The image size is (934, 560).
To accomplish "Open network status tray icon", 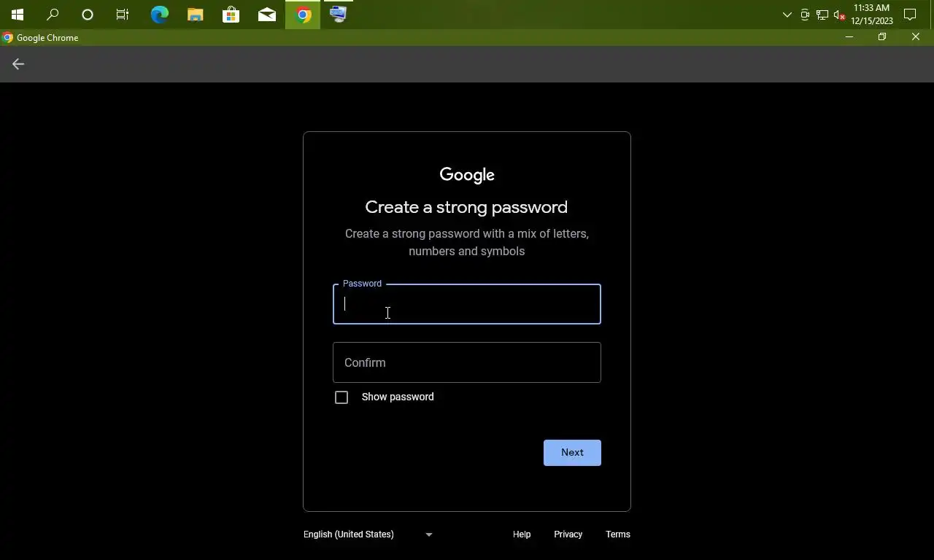I will pos(822,15).
